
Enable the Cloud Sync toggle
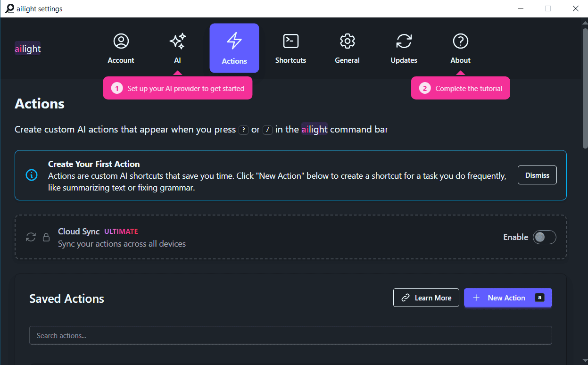click(x=544, y=237)
